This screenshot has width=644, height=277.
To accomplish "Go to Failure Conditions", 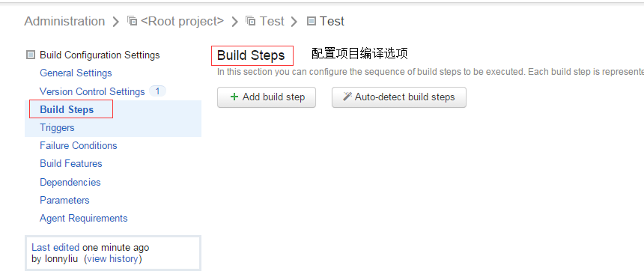I will pyautogui.click(x=79, y=146).
